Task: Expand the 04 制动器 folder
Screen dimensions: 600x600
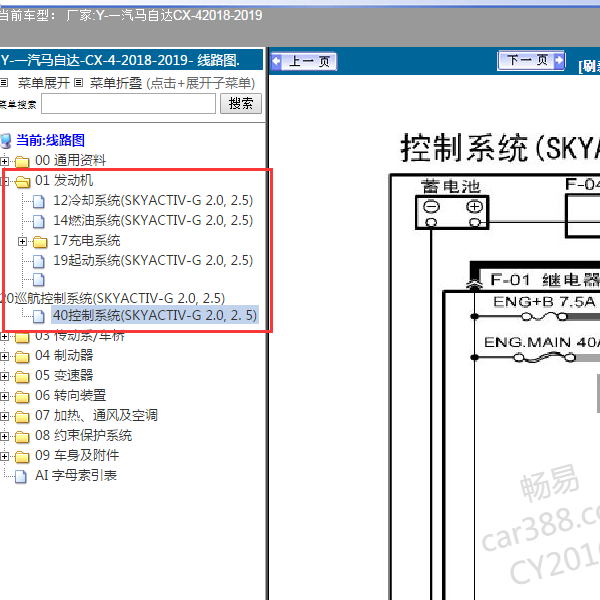Action: (5, 356)
